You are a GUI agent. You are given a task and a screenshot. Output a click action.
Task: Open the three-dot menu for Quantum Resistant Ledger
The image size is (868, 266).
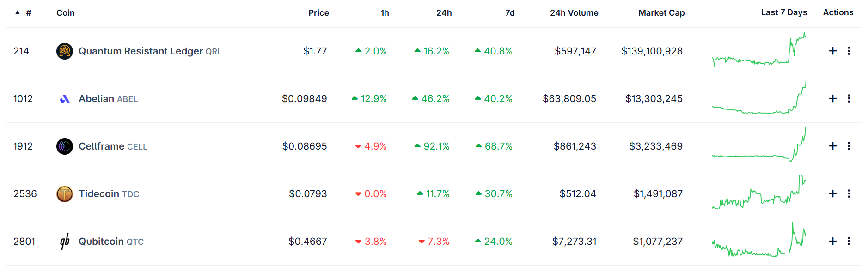click(849, 51)
